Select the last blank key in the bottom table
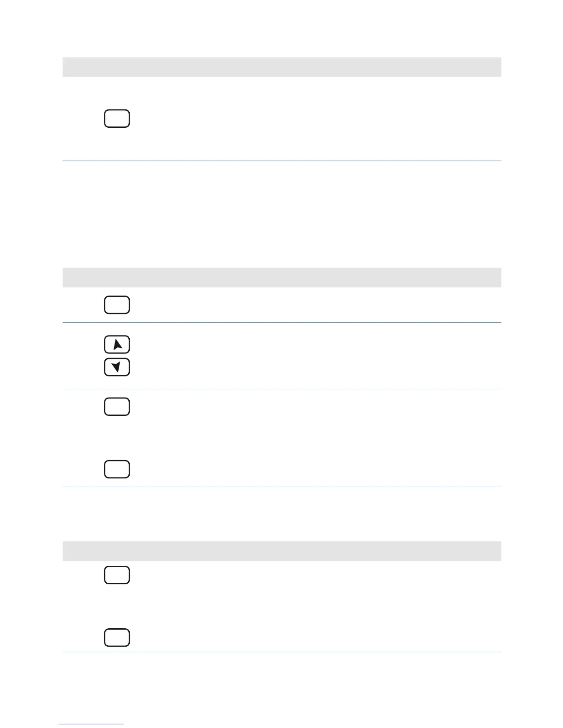The image size is (563, 728). (117, 637)
